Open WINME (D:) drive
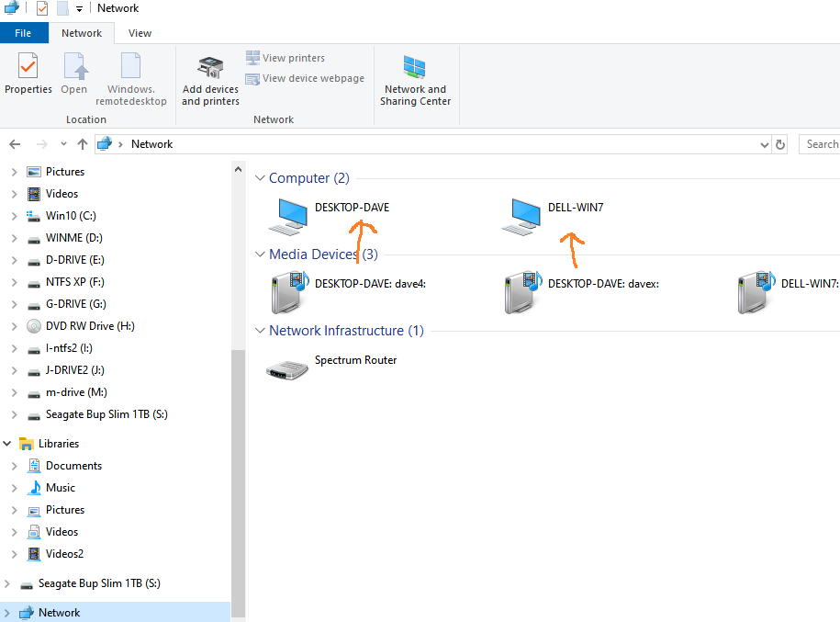840x622 pixels. pyautogui.click(x=74, y=238)
